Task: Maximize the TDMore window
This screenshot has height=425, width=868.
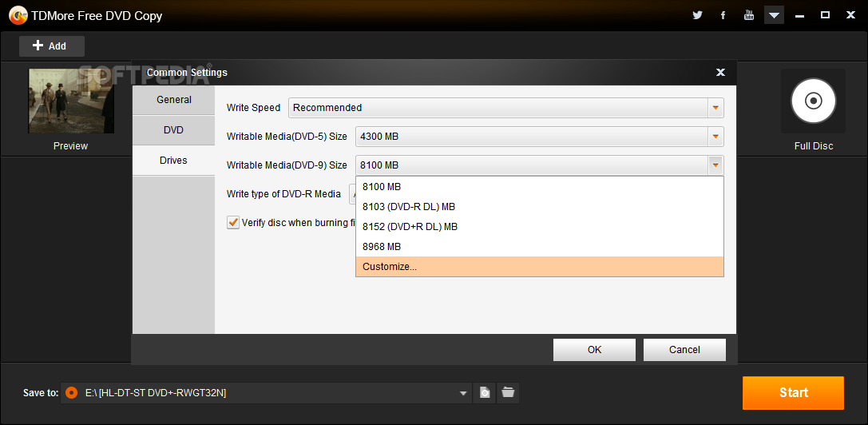Action: click(x=825, y=15)
